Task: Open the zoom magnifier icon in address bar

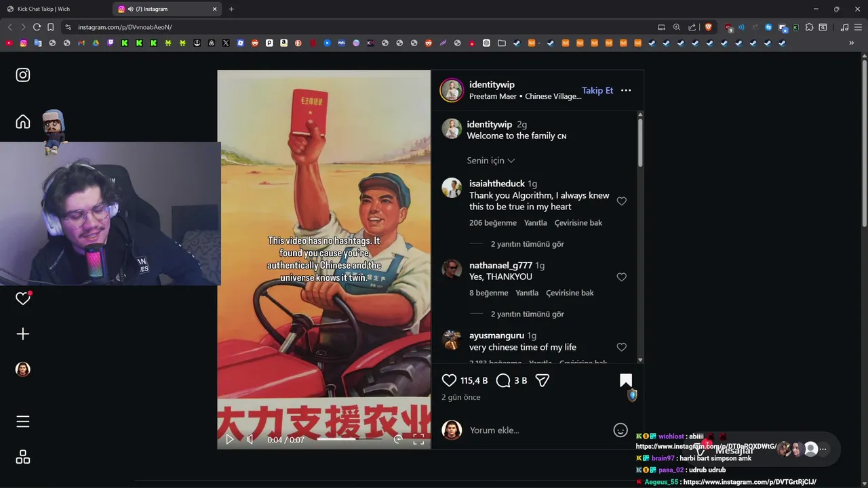Action: point(676,27)
